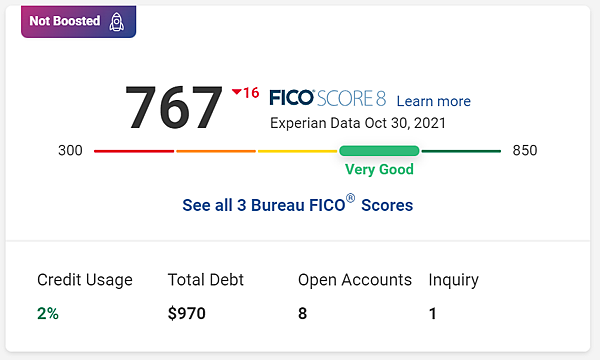The image size is (600, 360).
Task: Click the $970 total debt value
Action: (187, 313)
